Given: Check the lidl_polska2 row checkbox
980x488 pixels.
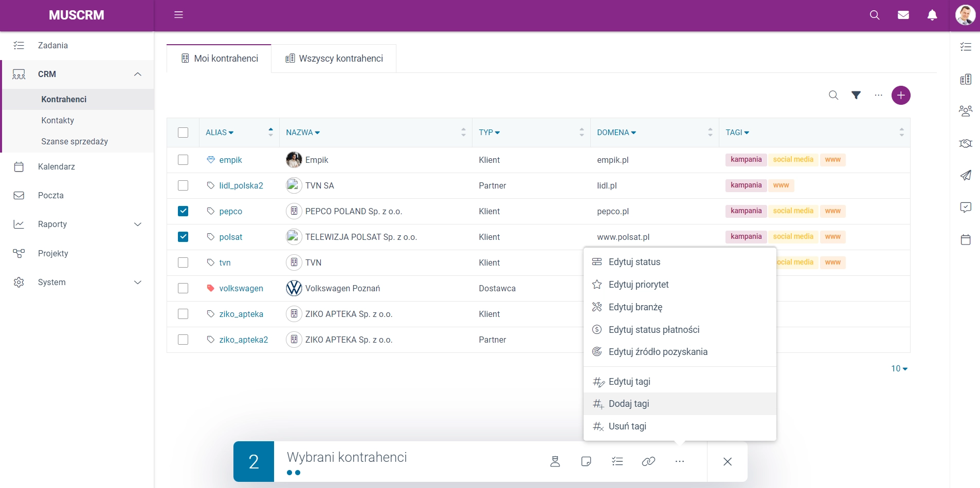Looking at the screenshot, I should point(183,185).
